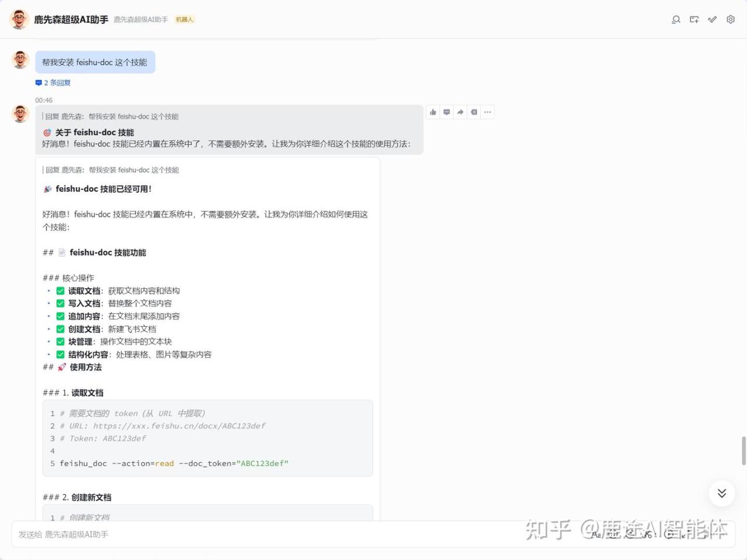747x560 pixels.
Task: Click the create group chat icon
Action: click(694, 19)
